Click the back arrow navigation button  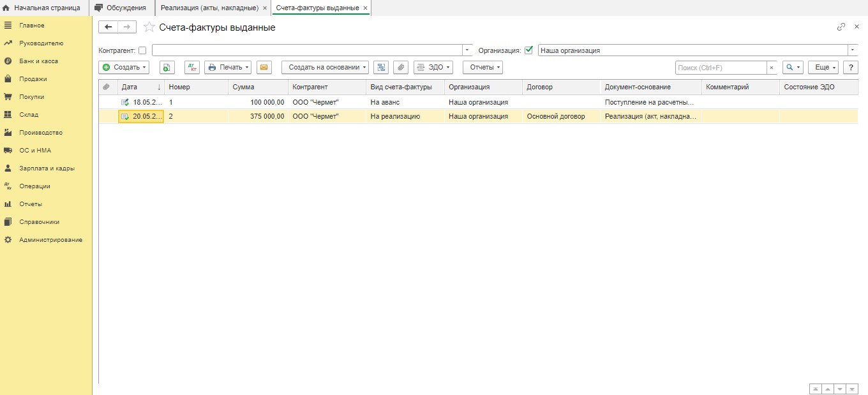click(108, 27)
